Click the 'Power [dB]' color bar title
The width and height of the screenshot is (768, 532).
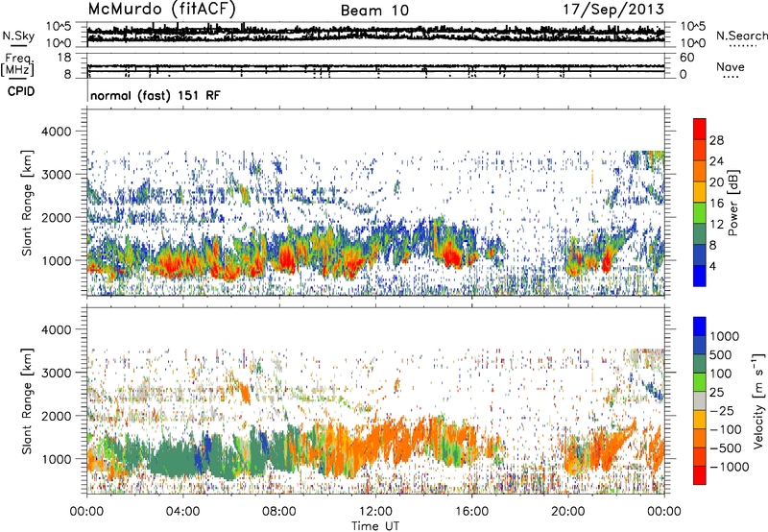click(x=732, y=203)
